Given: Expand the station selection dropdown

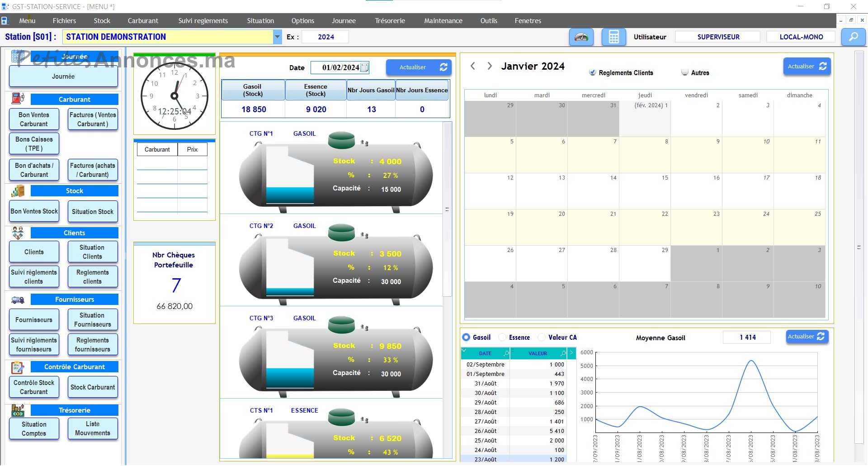Looking at the screenshot, I should tap(277, 37).
